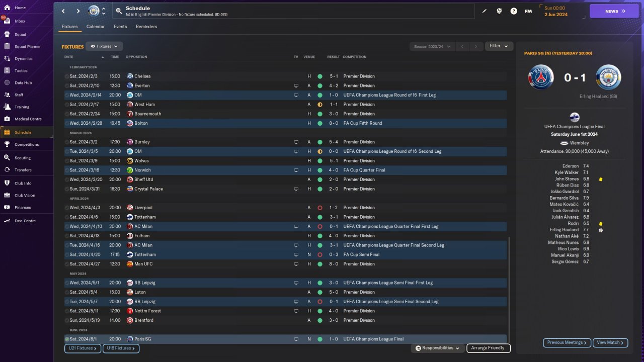Open the Staff screen

click(x=27, y=95)
